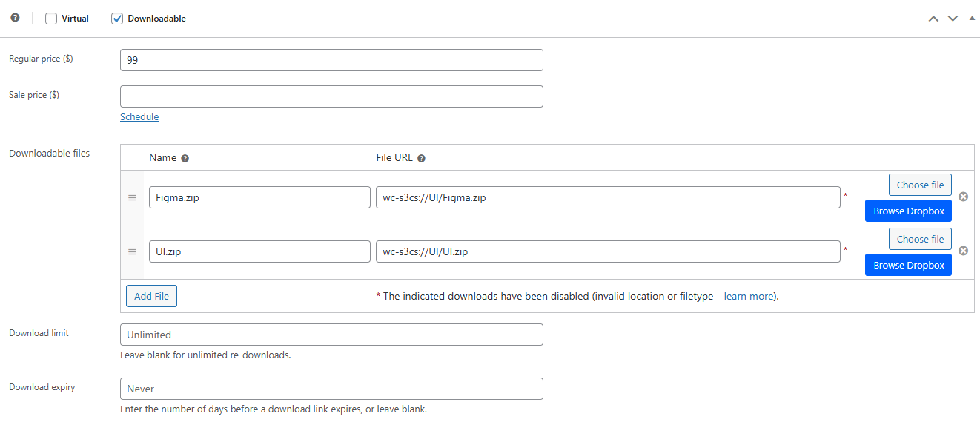
Task: Browse Dropbox for the Figma.zip file
Action: pyautogui.click(x=908, y=211)
